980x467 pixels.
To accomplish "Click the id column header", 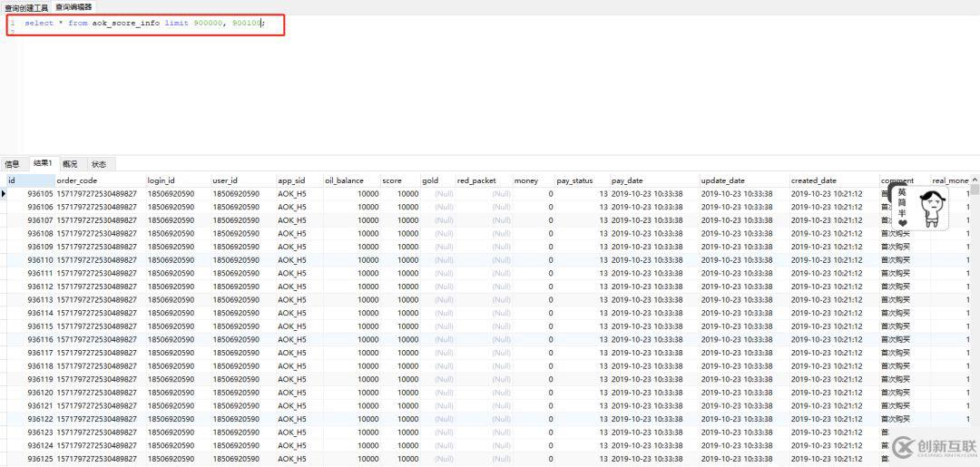I will 29,180.
